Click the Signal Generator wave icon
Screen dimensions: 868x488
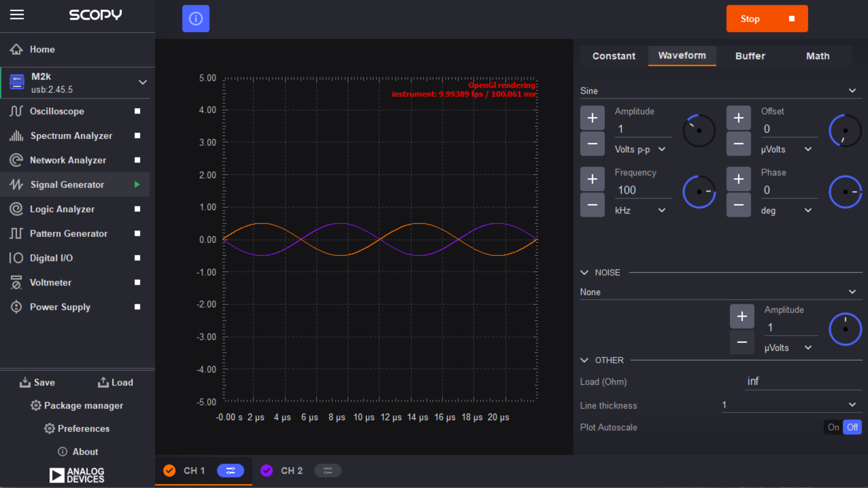16,184
